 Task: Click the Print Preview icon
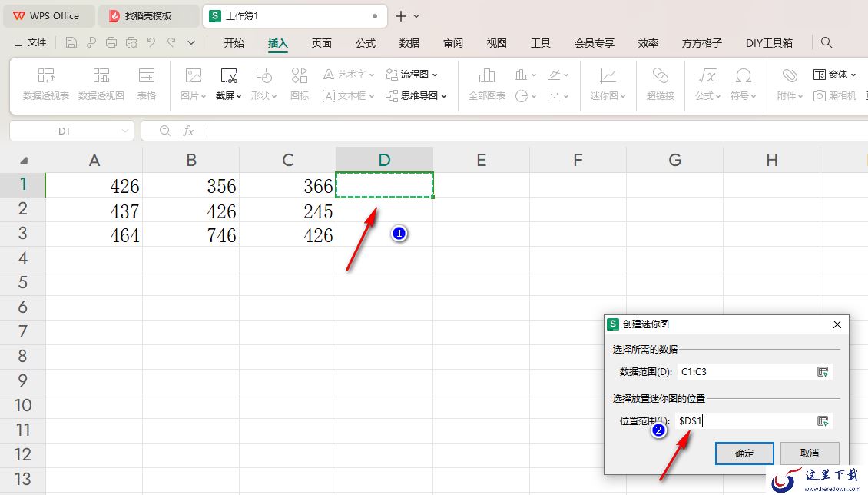tap(131, 42)
